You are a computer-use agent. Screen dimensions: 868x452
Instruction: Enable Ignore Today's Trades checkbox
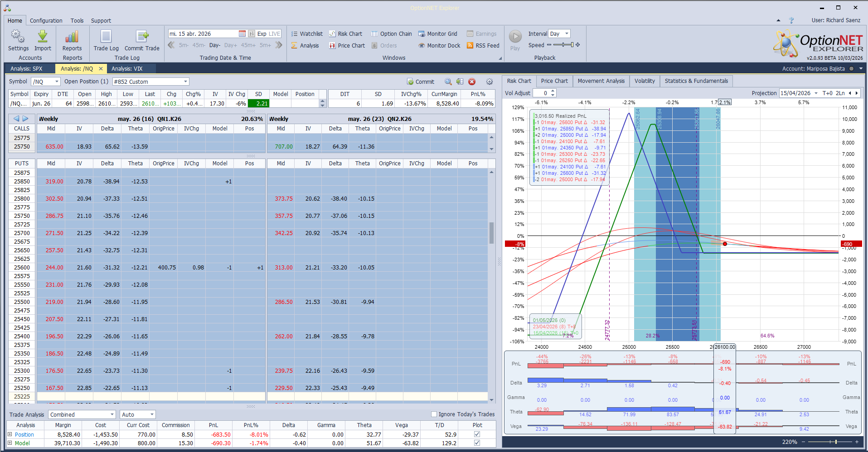(434, 414)
